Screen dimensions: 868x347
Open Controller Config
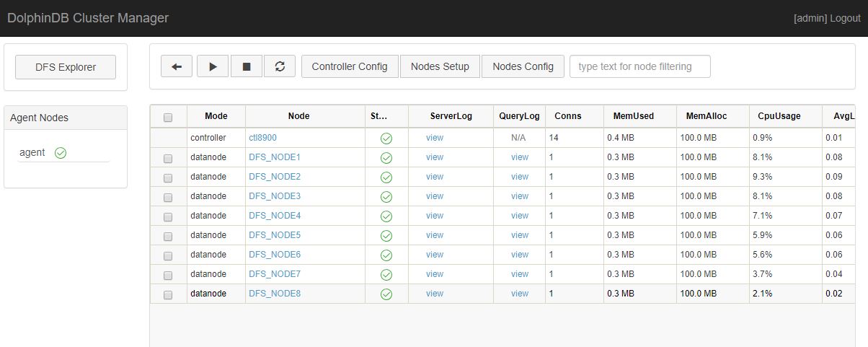click(350, 66)
